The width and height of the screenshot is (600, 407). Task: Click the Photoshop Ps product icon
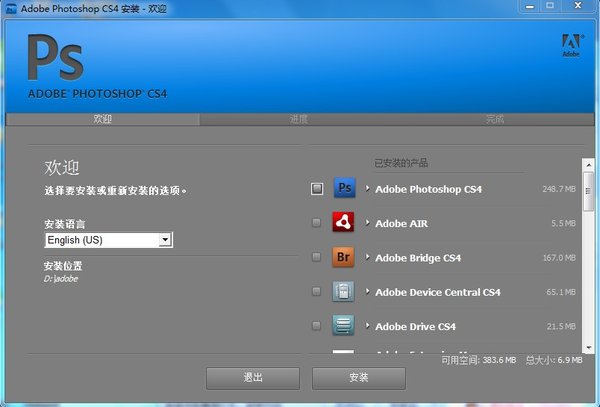pos(344,188)
